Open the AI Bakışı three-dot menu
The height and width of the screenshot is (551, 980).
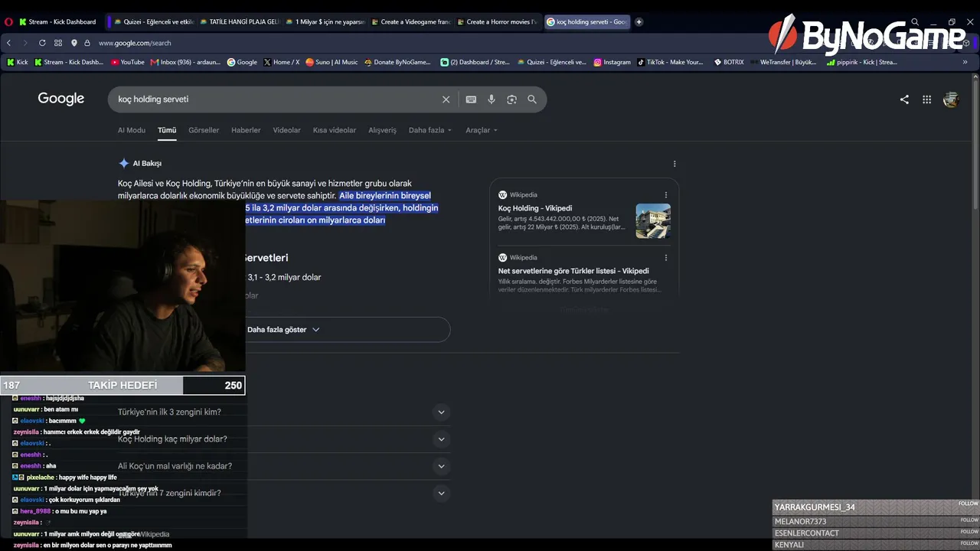point(675,164)
